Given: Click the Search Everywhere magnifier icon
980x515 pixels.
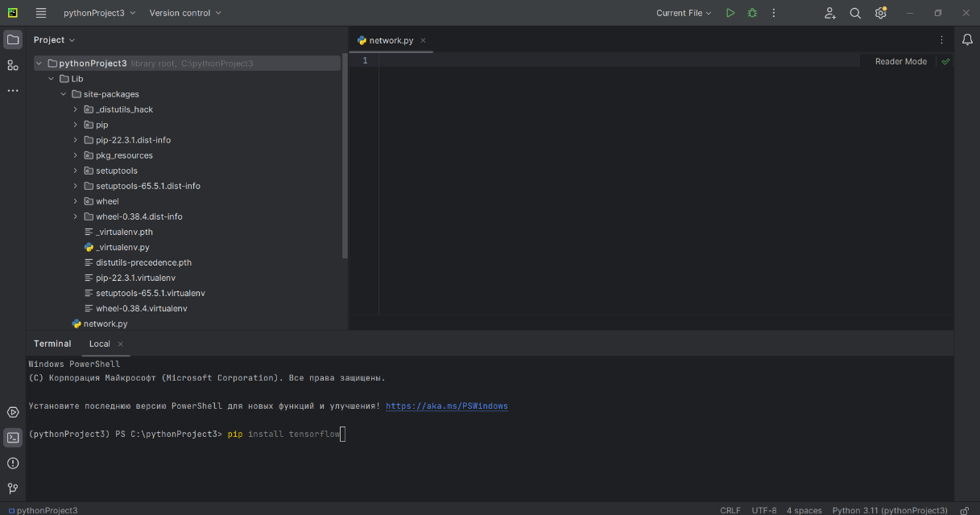Looking at the screenshot, I should point(855,13).
